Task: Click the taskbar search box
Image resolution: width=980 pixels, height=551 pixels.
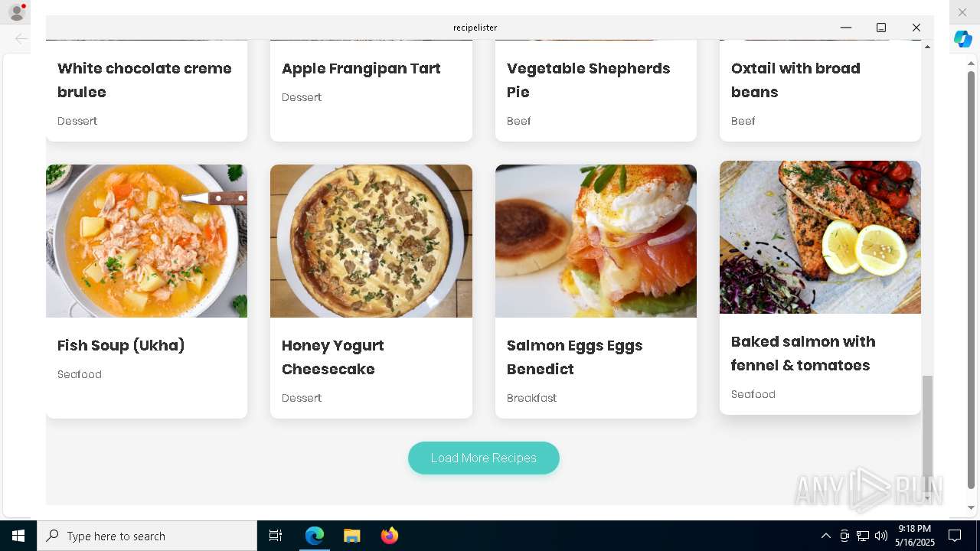Action: click(x=147, y=536)
